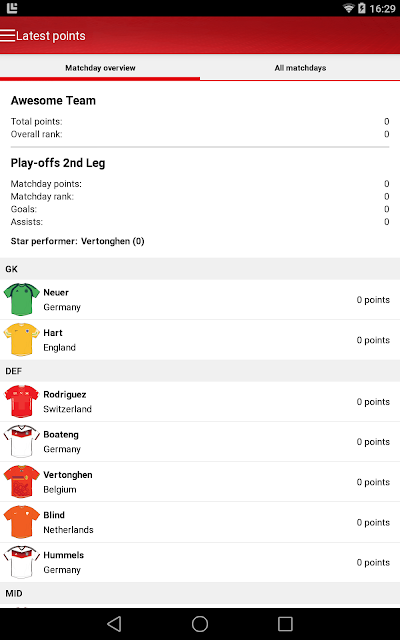This screenshot has height=640, width=400.
Task: Tap Hart's yellow England jersey icon
Action: [x=22, y=340]
